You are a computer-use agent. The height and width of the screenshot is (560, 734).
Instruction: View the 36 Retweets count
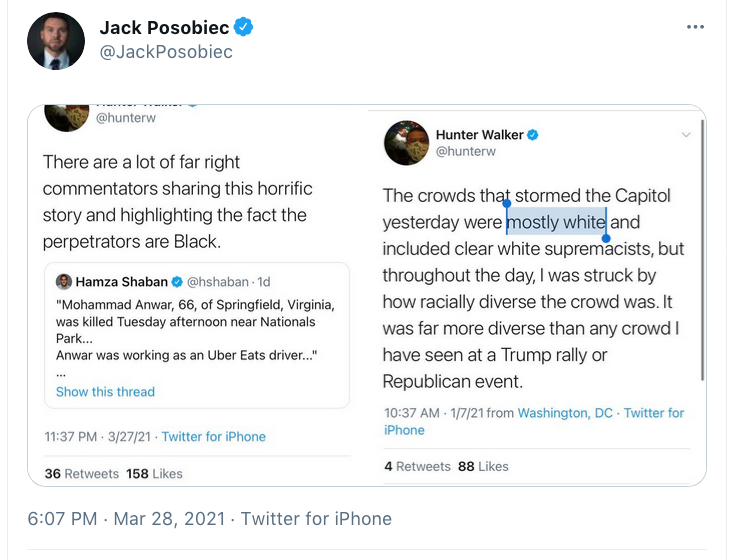[81, 473]
